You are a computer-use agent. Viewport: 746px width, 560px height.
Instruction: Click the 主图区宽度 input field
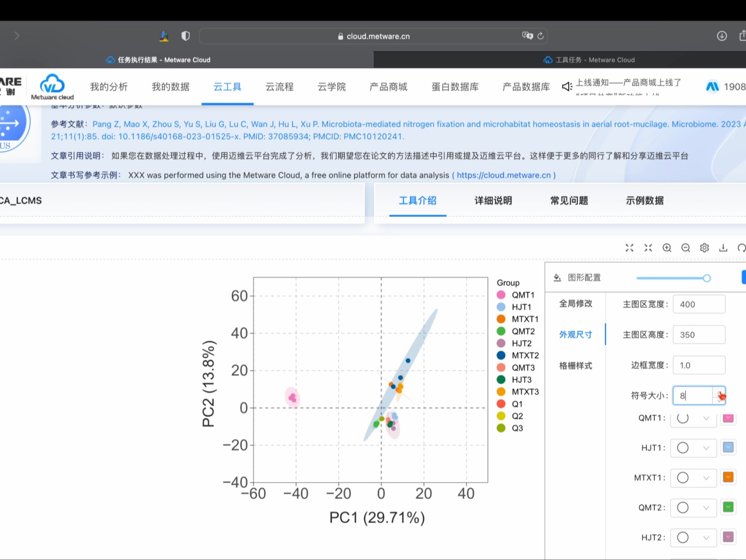click(x=699, y=305)
